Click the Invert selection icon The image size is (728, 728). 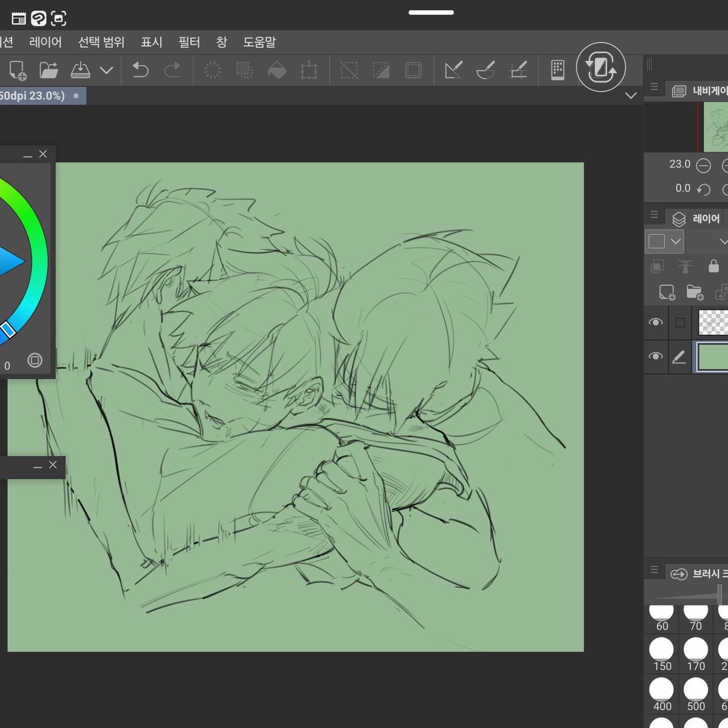click(381, 70)
